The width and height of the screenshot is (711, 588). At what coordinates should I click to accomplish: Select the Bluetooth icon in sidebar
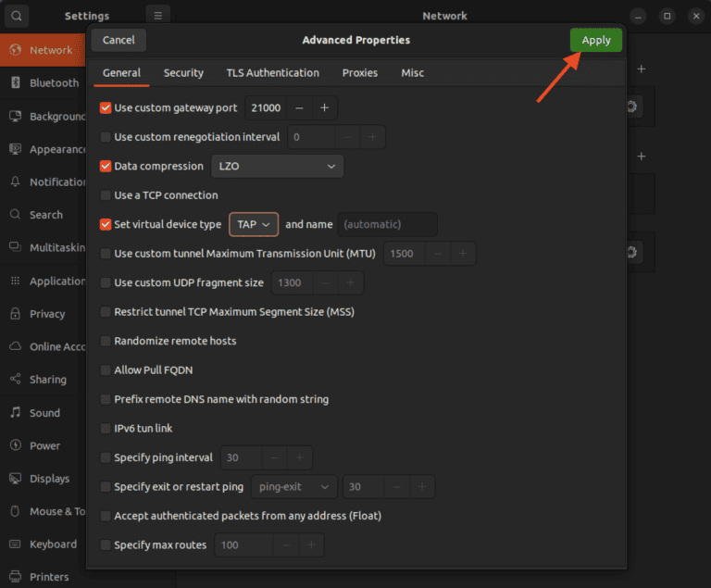point(15,82)
